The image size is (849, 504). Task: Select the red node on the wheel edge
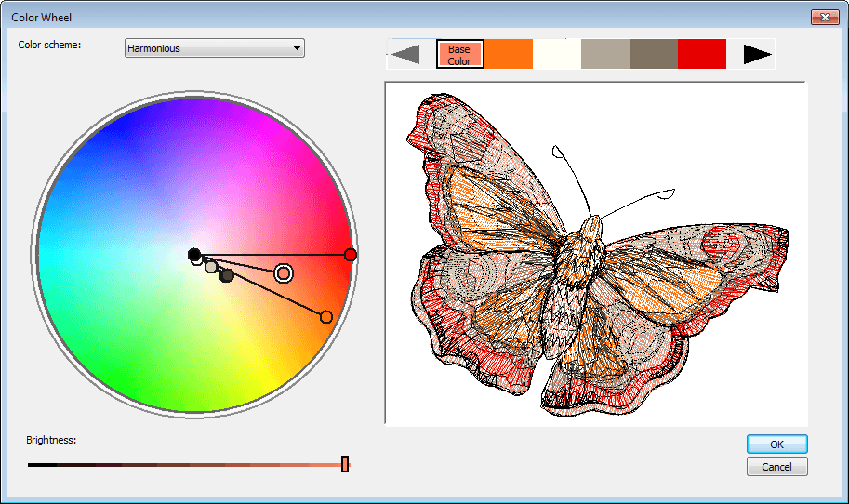[x=350, y=255]
